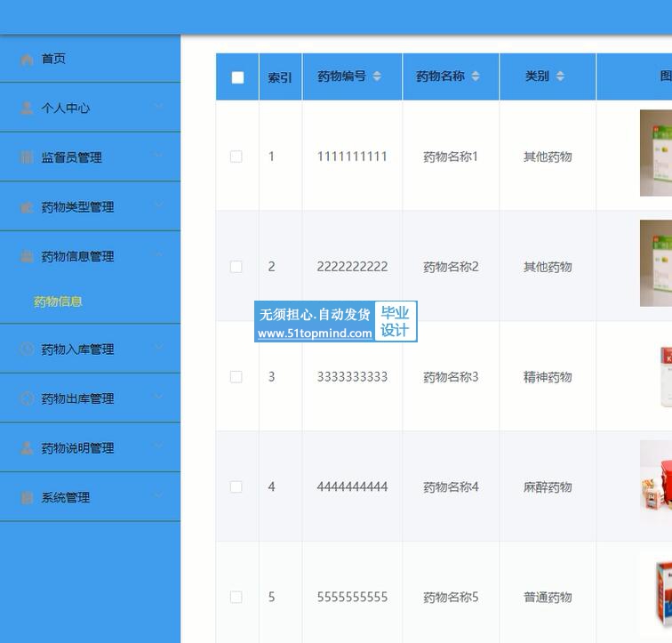The image size is (672, 643).
Task: Check the row 3 checkbox for 药物名称3
Action: pos(236,377)
